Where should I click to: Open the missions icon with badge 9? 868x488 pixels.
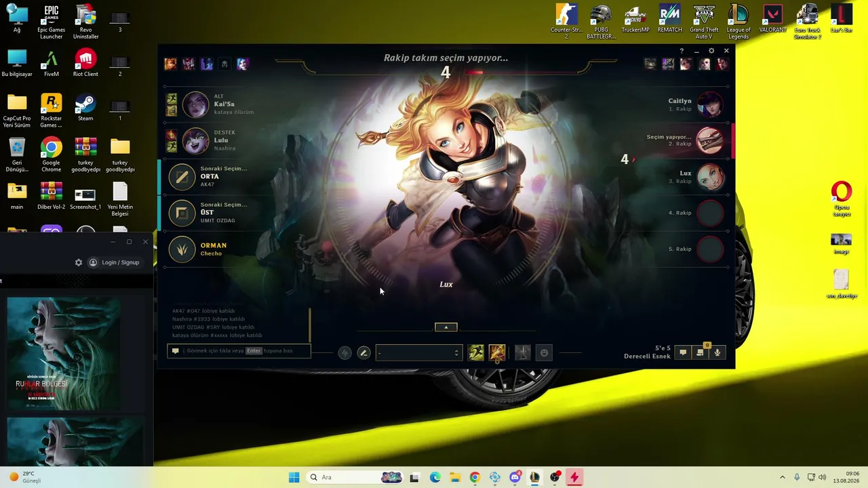[x=701, y=352]
